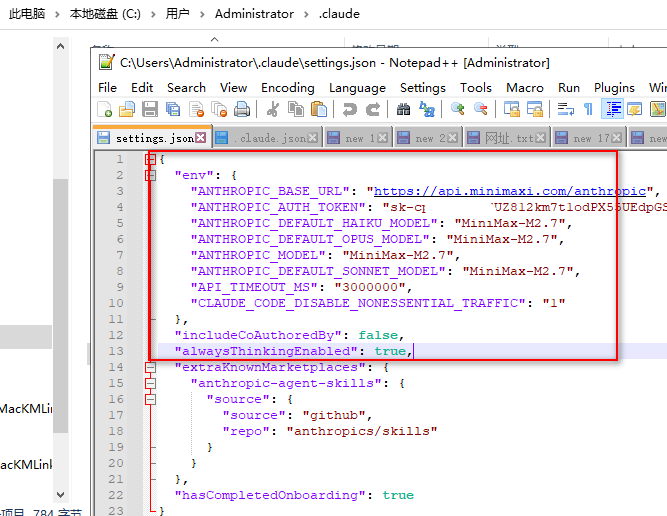This screenshot has height=516, width=667.
Task: Click Explorer sidebar scroll-down arrow
Action: coord(61,495)
